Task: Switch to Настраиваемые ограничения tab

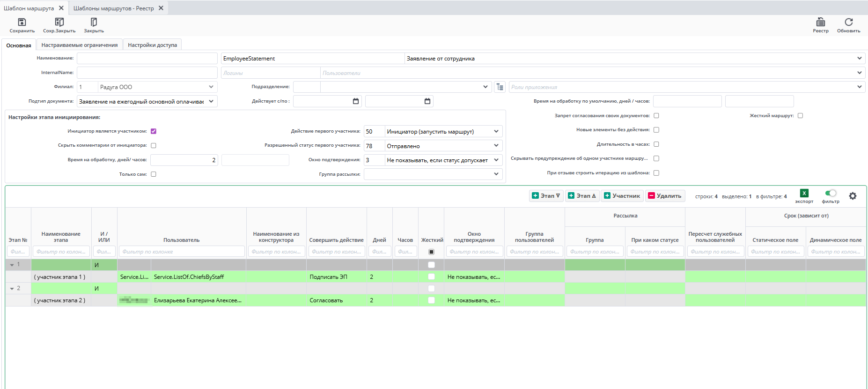Action: click(x=80, y=45)
